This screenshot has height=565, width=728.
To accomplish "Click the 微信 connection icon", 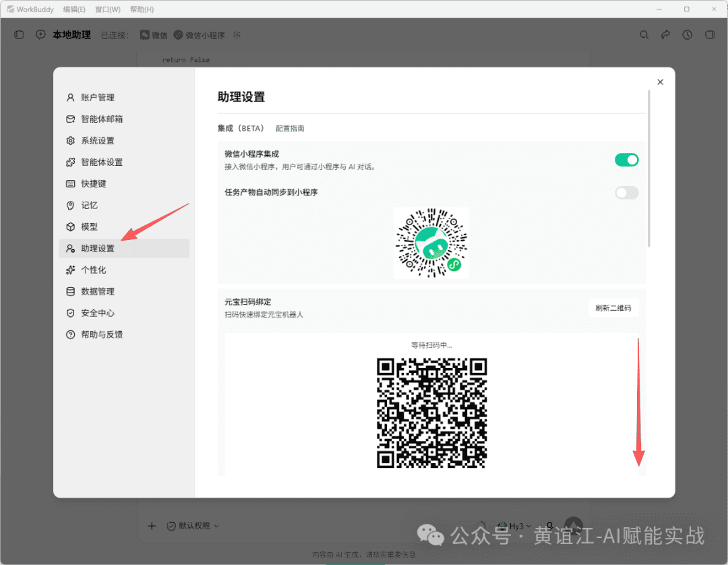I will click(145, 35).
